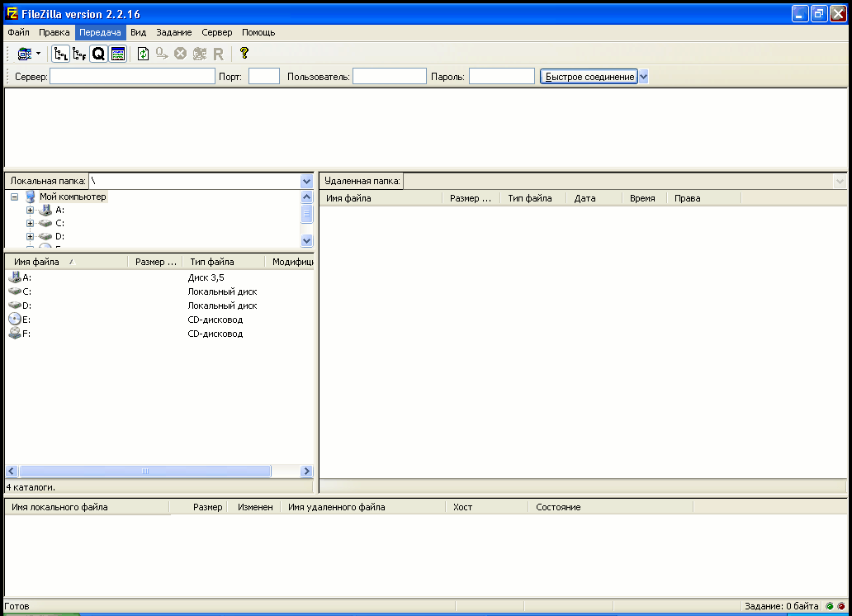Click the red status indicator light
Screen dimensions: 852x616
click(x=841, y=606)
